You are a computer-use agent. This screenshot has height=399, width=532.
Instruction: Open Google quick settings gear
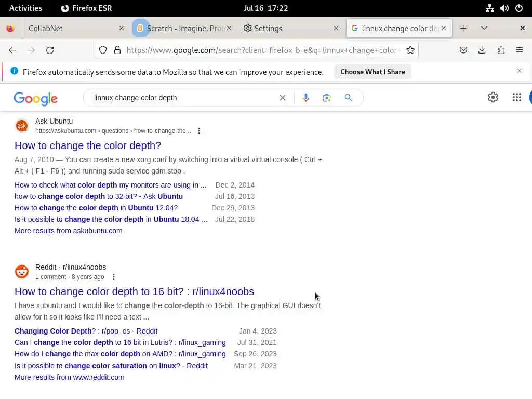click(493, 97)
